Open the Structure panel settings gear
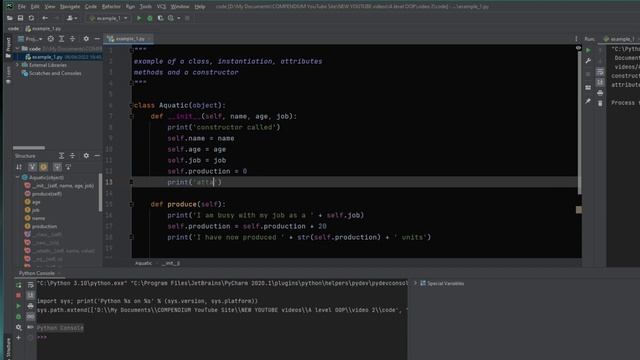640x360 pixels. [x=86, y=156]
